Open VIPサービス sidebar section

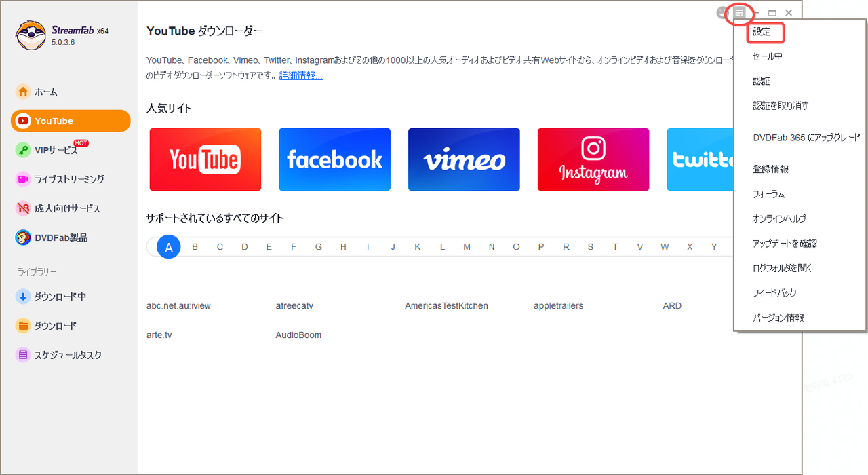pos(56,151)
